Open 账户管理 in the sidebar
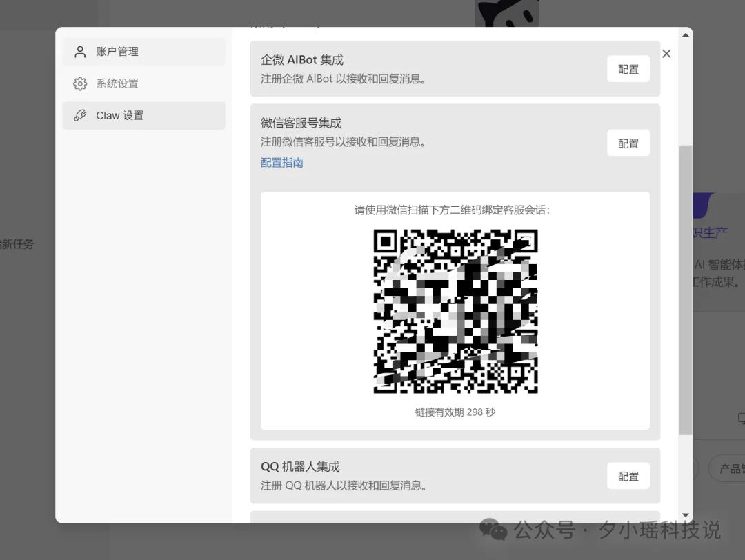 tap(119, 51)
